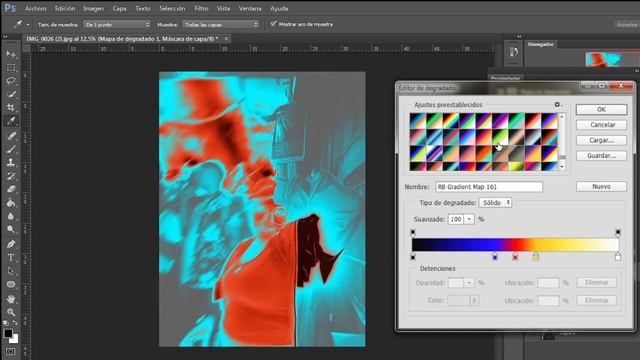The height and width of the screenshot is (360, 640).
Task: Select the Paint Bucket tool
Action: click(11, 203)
